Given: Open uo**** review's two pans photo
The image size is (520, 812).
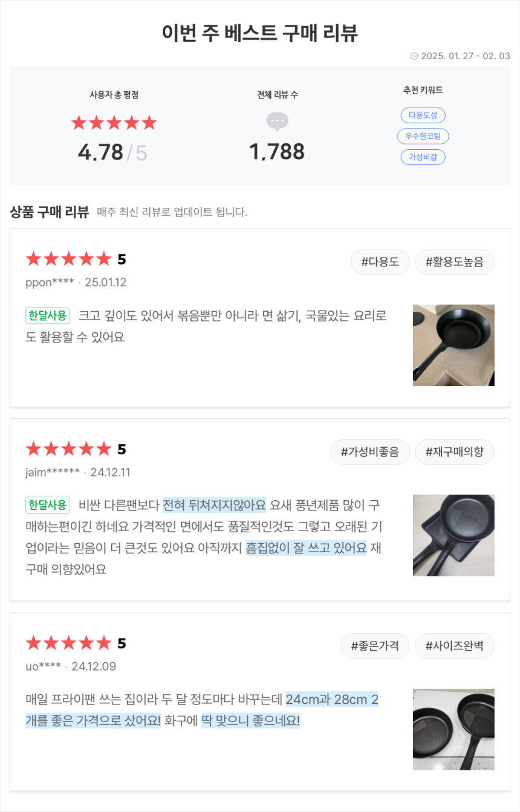Looking at the screenshot, I should [x=453, y=729].
